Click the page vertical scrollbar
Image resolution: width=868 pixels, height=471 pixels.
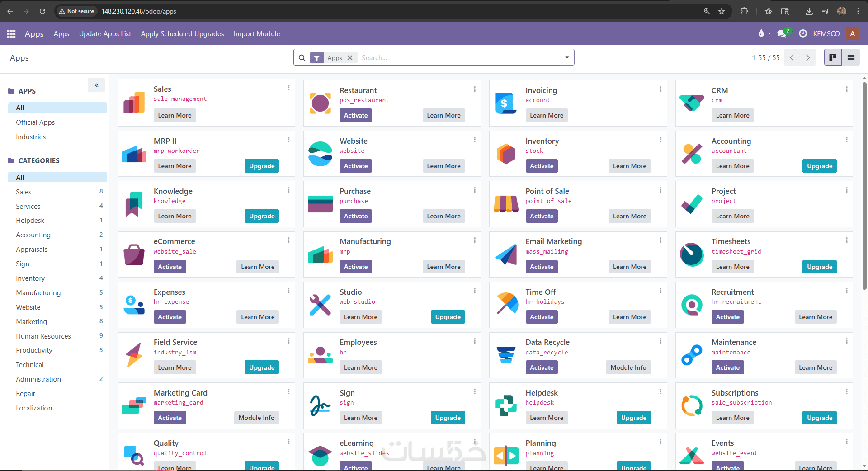(x=864, y=185)
